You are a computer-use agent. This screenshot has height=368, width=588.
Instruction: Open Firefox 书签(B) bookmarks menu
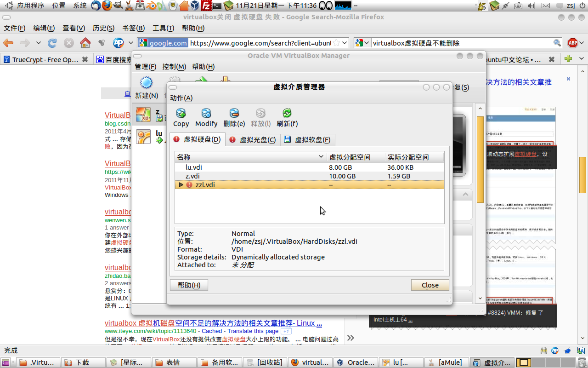(x=134, y=28)
